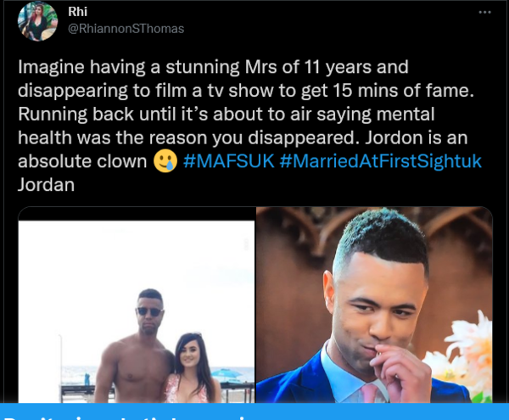The height and width of the screenshot is (420, 509).
Task: Click the line mentioning 15 mins of fame
Action: coord(246,90)
